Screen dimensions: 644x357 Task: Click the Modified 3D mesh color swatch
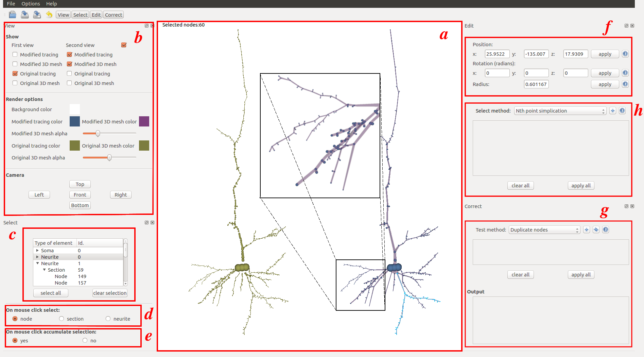[144, 121]
